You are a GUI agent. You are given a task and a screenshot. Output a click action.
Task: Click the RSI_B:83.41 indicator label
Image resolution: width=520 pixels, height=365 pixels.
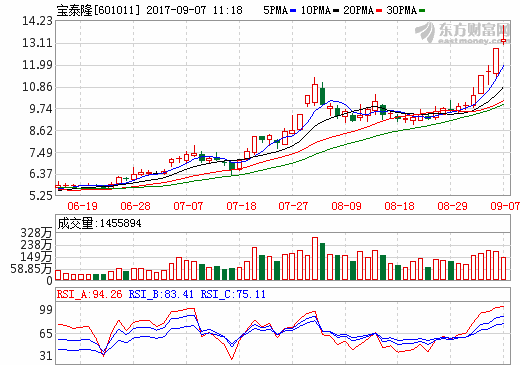[x=161, y=294]
